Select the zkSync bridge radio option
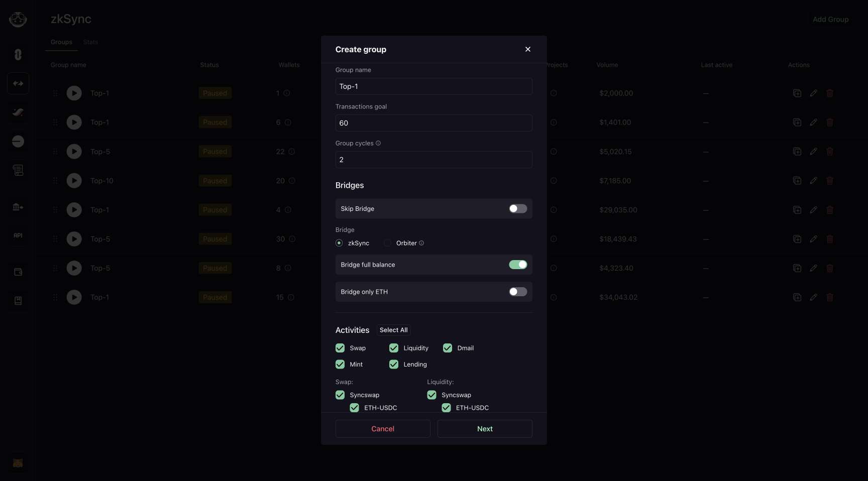Viewport: 868px width, 481px height. coord(339,243)
